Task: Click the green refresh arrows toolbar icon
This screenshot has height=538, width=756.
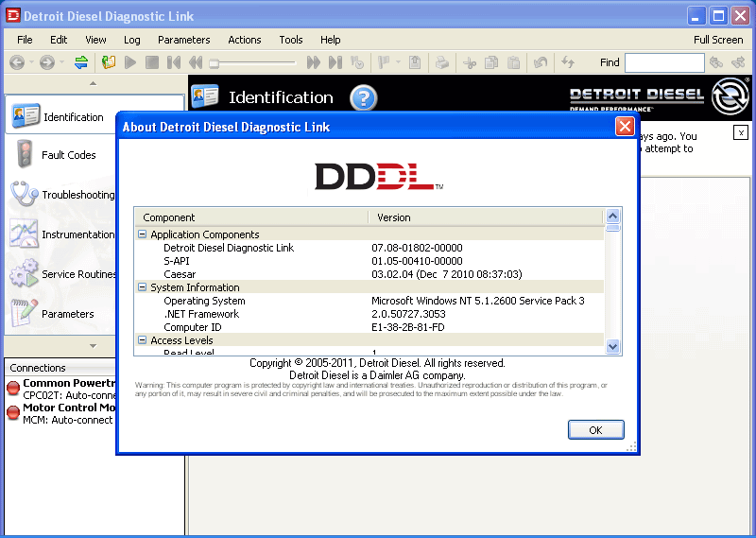Action: pos(81,62)
